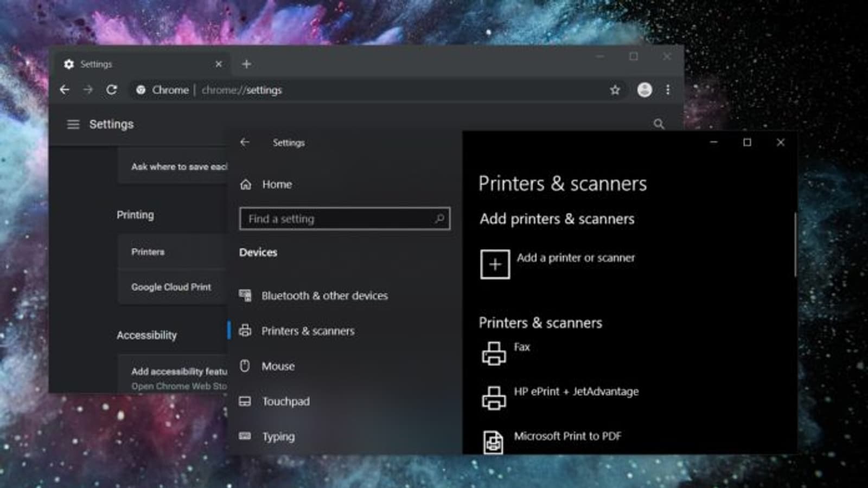
Task: Maximize the Windows Settings window
Action: tap(747, 142)
